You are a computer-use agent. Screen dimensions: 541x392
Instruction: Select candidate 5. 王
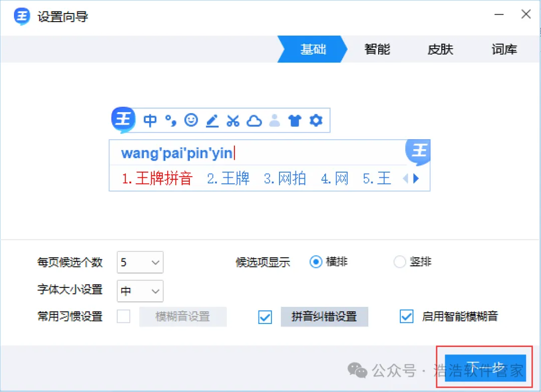pos(377,179)
